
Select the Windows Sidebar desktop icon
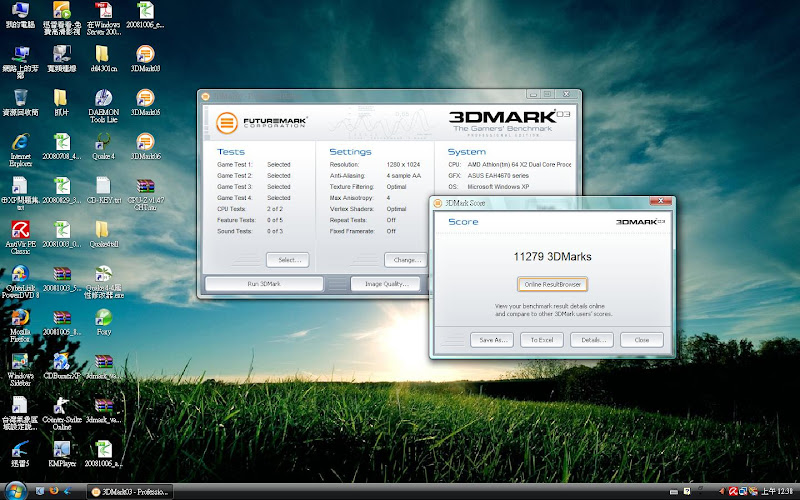20,369
